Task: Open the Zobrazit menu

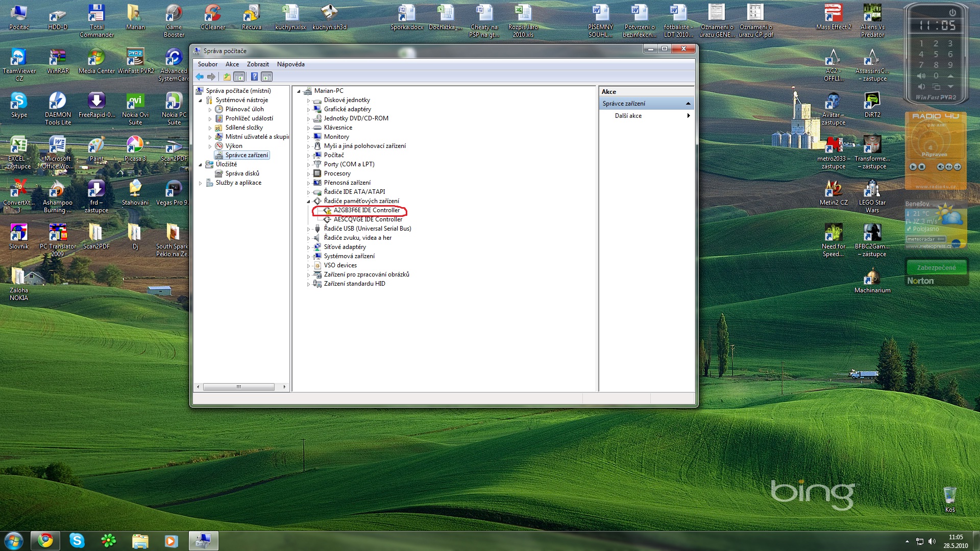Action: click(x=258, y=64)
